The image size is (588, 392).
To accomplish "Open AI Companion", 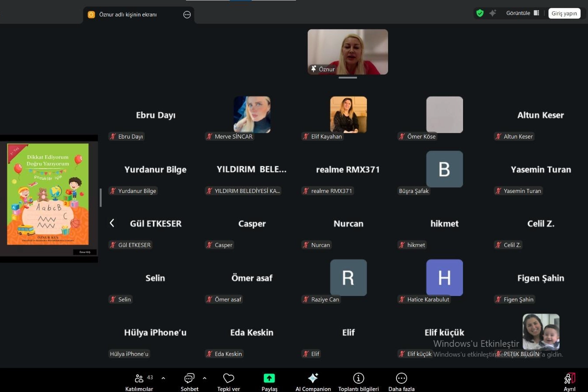I will [313, 379].
